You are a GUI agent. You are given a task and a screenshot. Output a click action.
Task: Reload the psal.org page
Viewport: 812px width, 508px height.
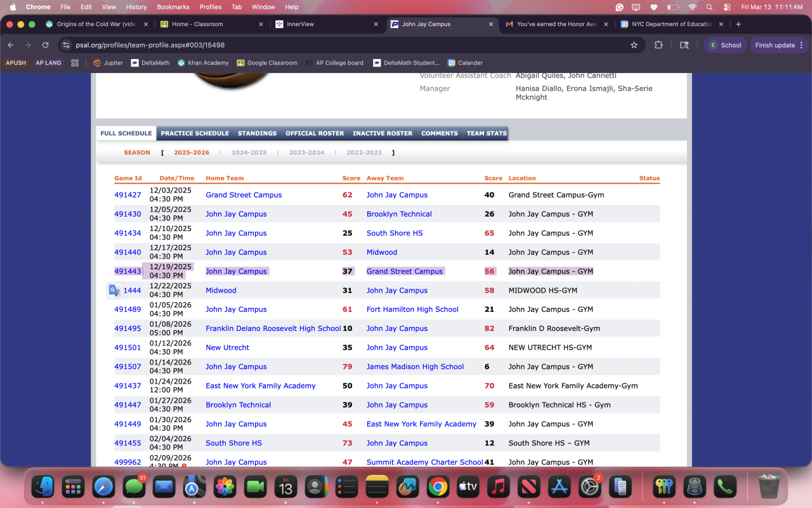click(x=45, y=45)
